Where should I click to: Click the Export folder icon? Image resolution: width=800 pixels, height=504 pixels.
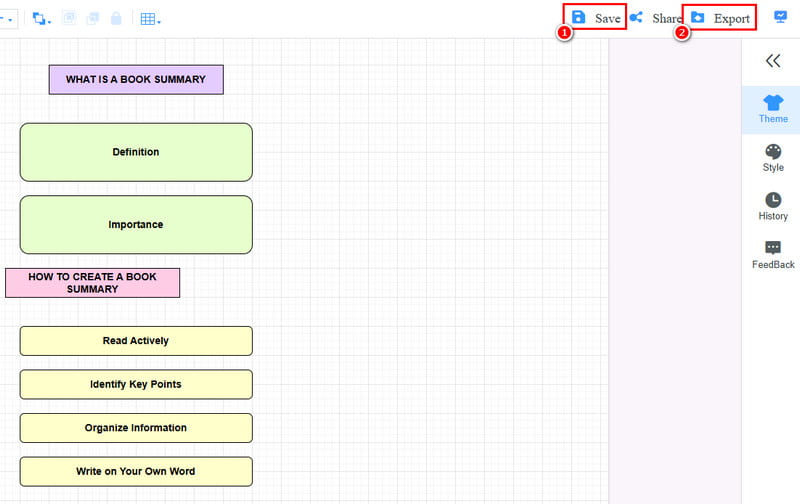click(x=698, y=18)
